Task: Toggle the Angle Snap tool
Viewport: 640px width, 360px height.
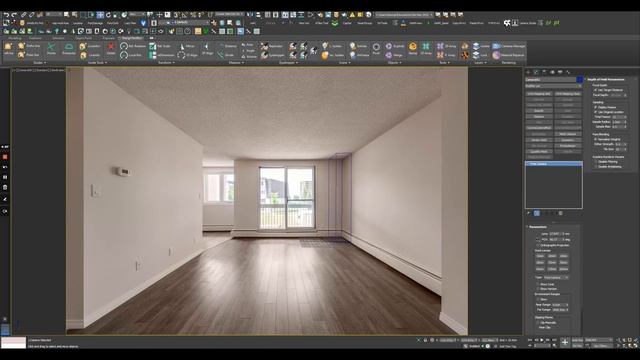Action: [x=184, y=15]
